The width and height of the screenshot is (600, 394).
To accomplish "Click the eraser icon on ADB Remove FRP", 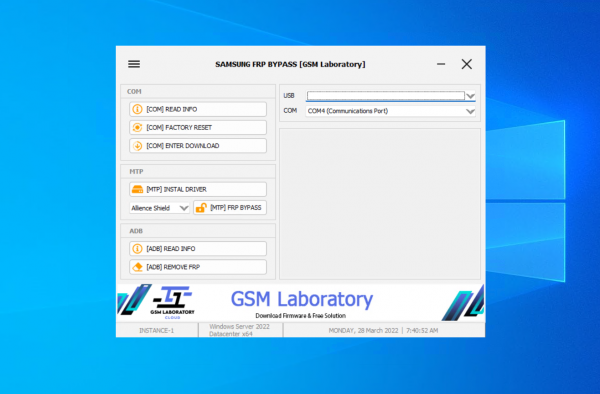I will coord(137,267).
